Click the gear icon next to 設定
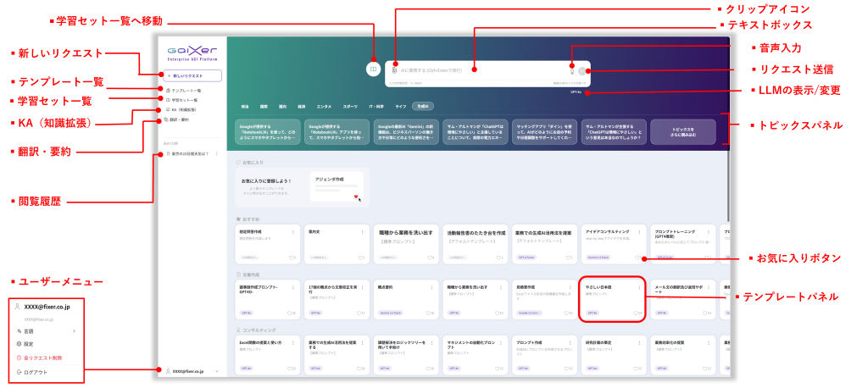868x388 pixels. [19, 344]
